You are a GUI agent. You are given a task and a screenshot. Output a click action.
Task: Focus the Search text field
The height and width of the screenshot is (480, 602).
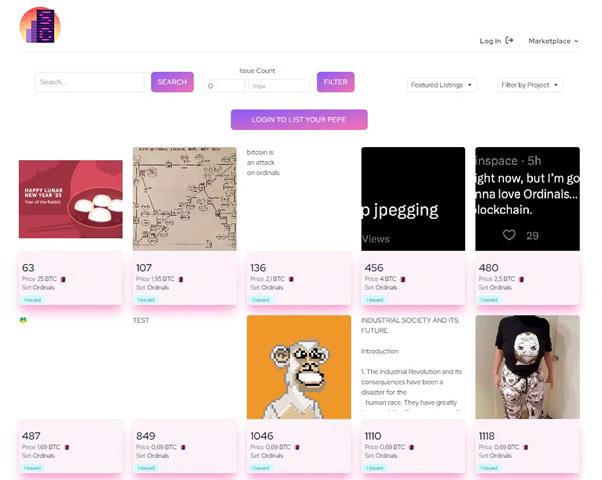pos(90,82)
